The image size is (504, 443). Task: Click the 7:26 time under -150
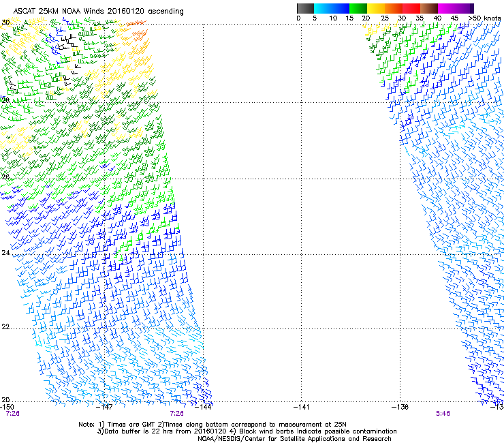click(x=12, y=414)
